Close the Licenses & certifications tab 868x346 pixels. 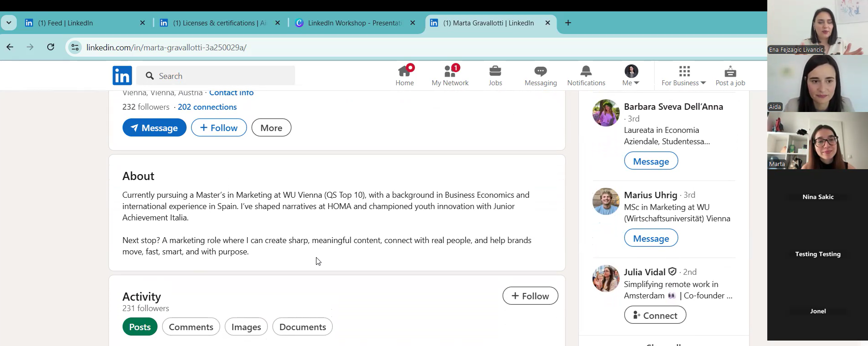pos(278,23)
